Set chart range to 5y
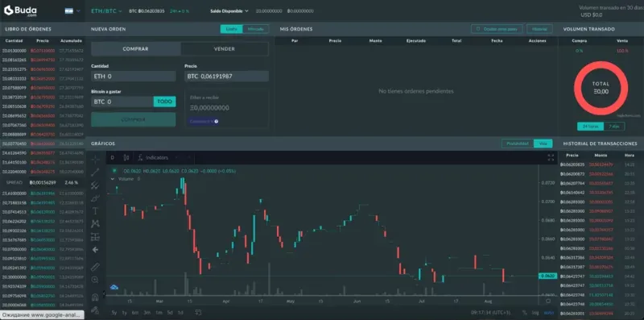The image size is (644, 320). (114, 313)
